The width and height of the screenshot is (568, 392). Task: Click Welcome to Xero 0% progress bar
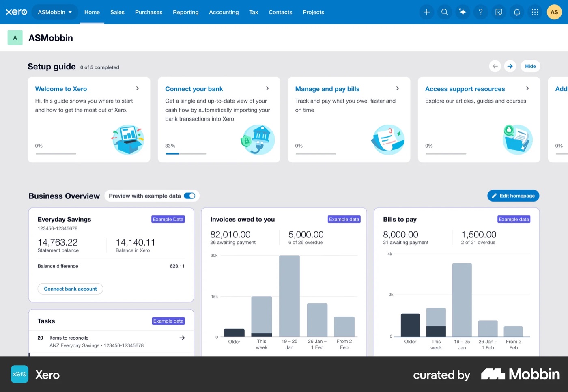[56, 154]
